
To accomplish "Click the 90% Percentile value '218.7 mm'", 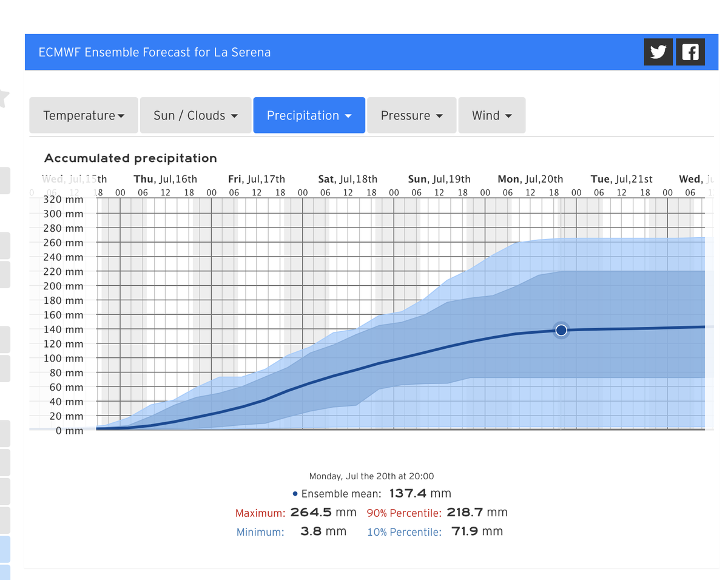I will 477,512.
